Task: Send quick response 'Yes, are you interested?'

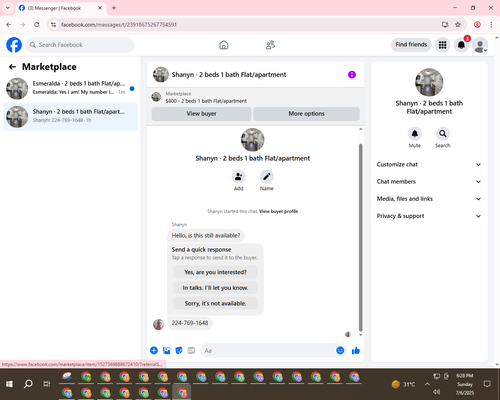Action: [215, 272]
